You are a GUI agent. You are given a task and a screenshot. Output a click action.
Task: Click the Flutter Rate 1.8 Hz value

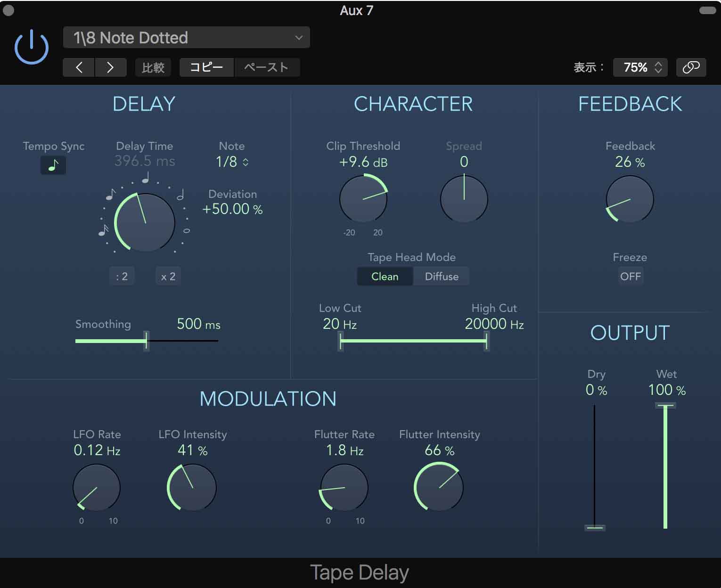[344, 450]
